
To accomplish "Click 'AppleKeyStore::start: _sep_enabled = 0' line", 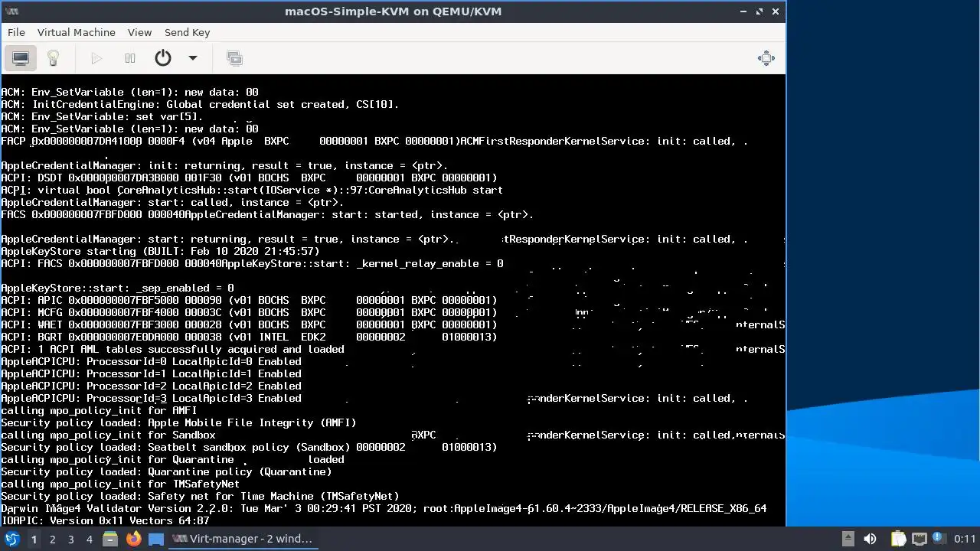I will click(117, 288).
